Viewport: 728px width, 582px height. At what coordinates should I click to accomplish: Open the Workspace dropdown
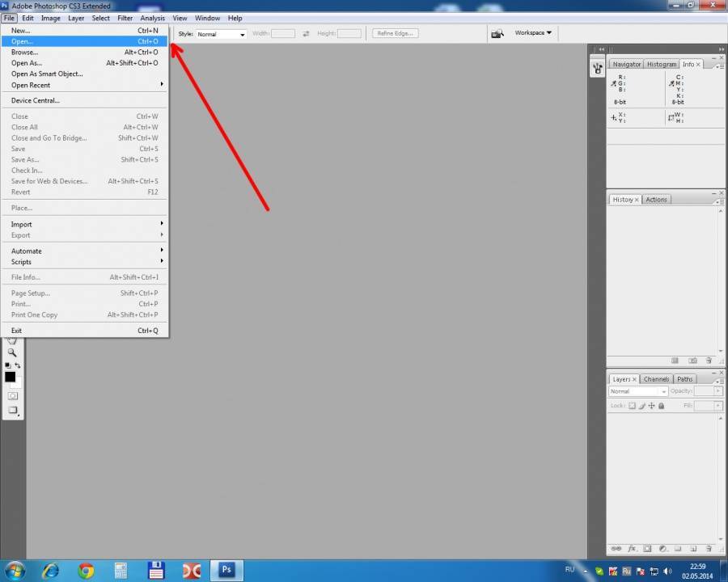point(533,33)
